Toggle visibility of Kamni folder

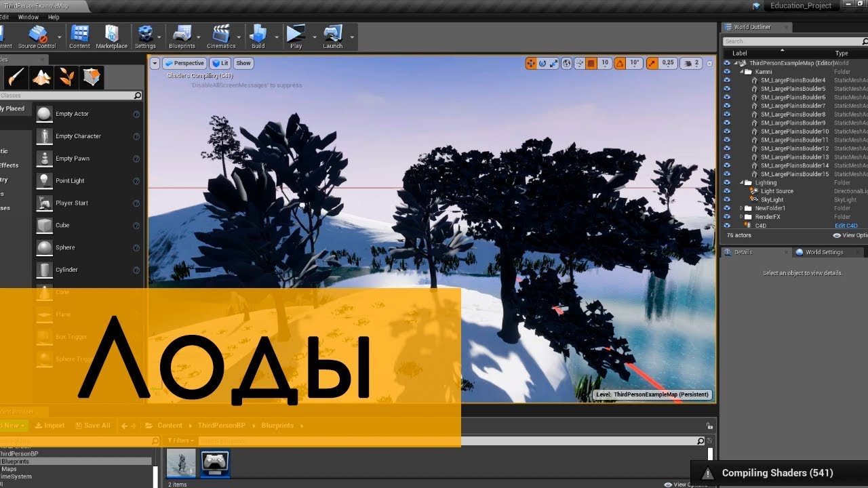tap(727, 72)
